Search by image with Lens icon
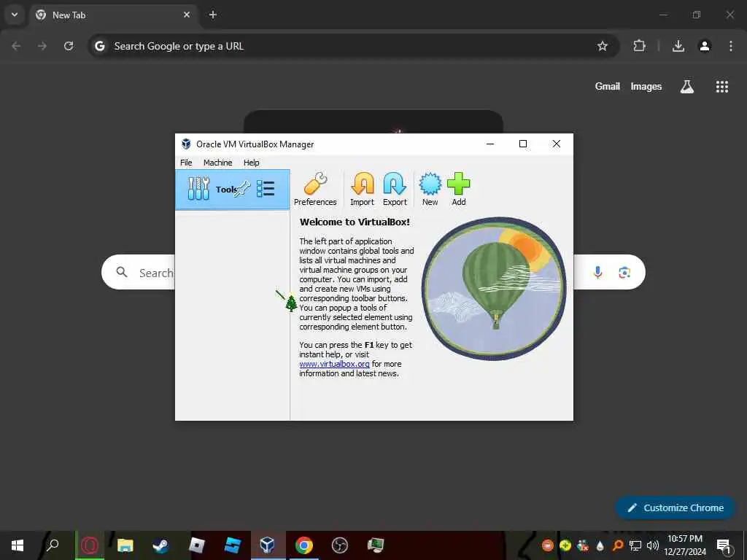 624,273
